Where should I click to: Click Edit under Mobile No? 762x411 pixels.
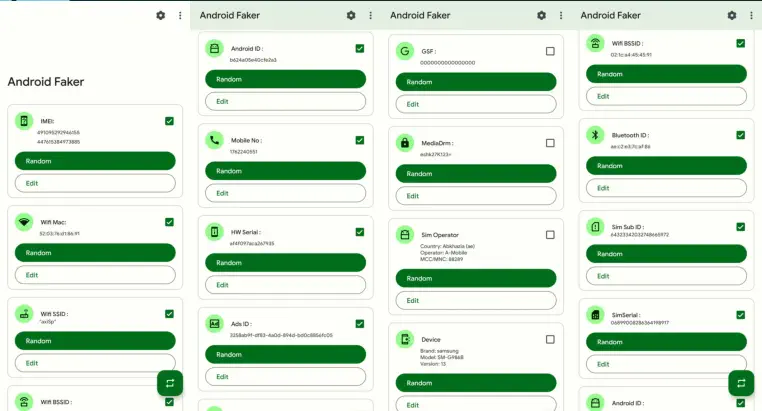(285, 193)
